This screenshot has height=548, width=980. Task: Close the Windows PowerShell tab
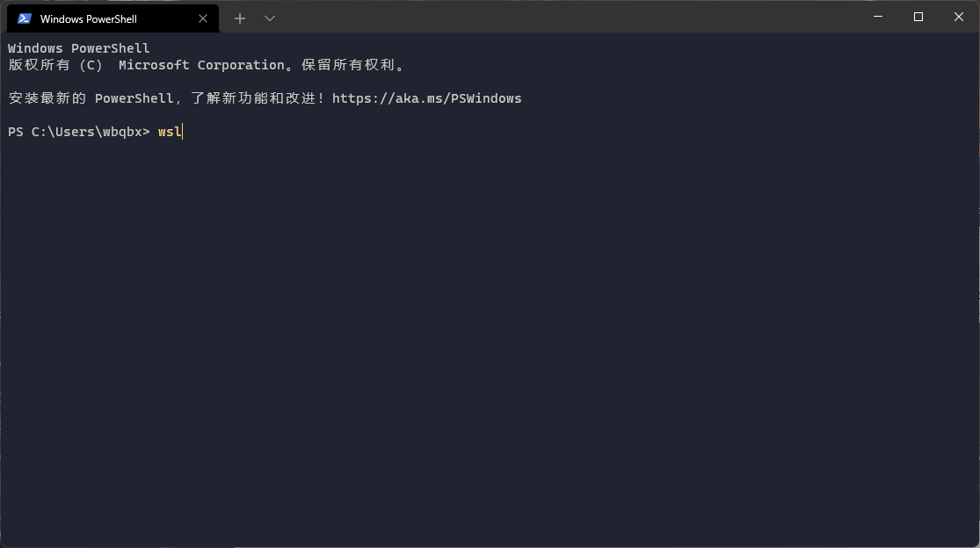pyautogui.click(x=202, y=18)
